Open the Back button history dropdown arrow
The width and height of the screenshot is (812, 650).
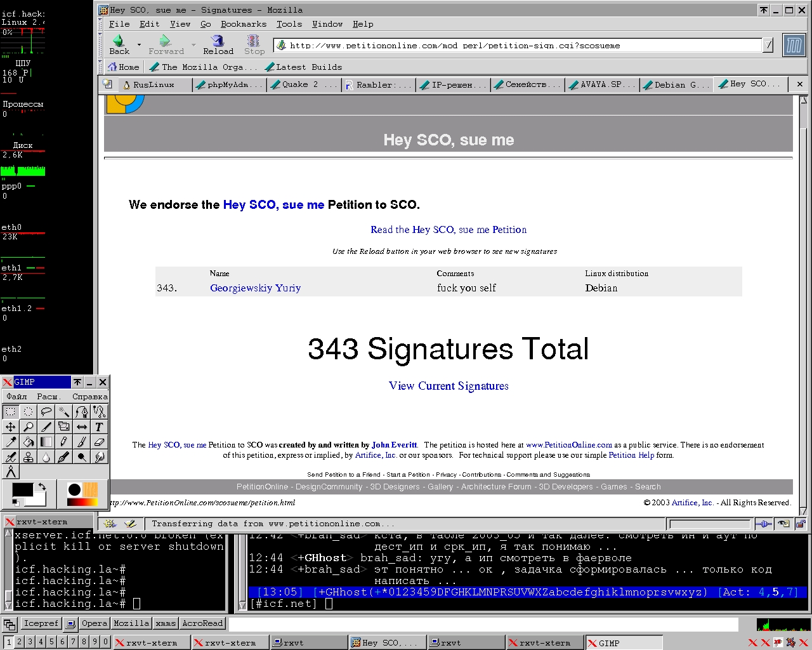click(139, 45)
